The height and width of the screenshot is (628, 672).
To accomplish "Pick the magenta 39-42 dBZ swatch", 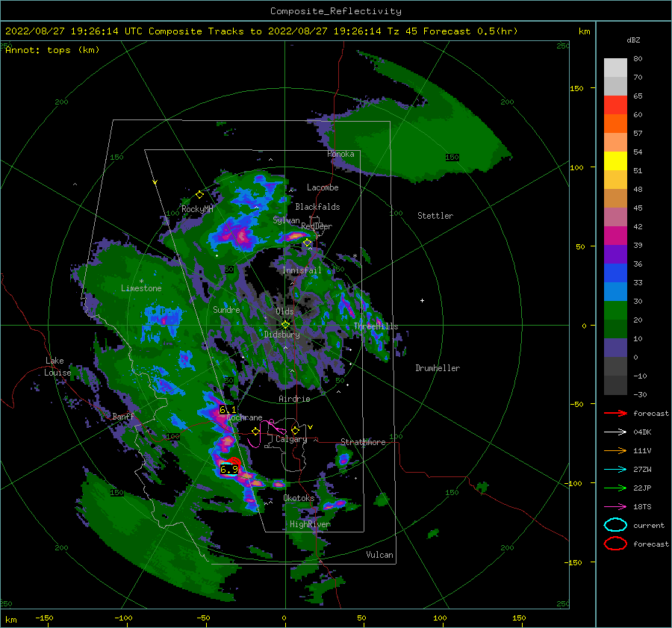I will (615, 236).
